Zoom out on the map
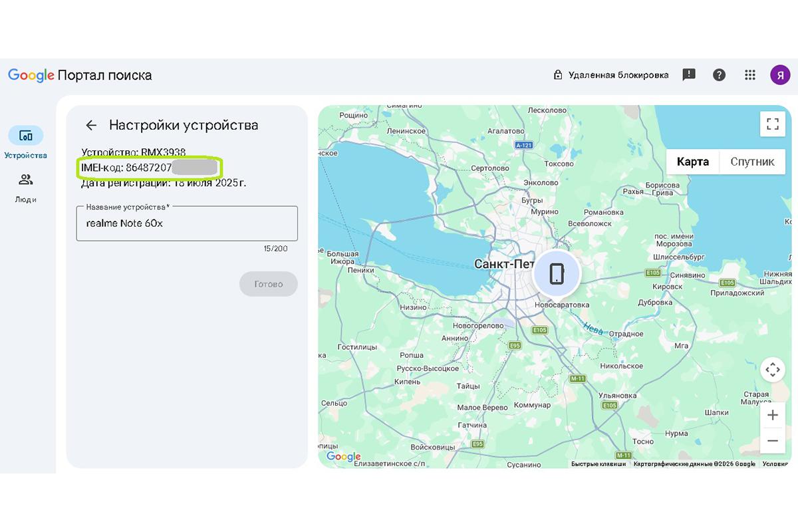798x532 pixels. coord(772,440)
